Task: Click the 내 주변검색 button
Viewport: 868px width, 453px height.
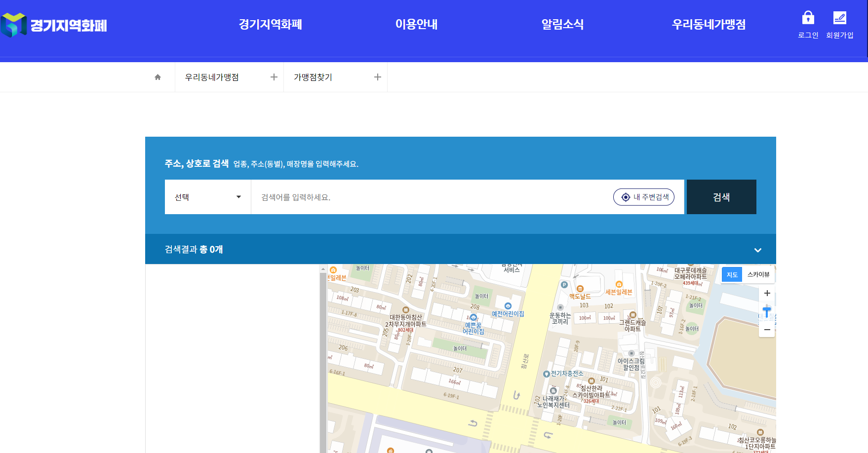Action: [x=643, y=197]
